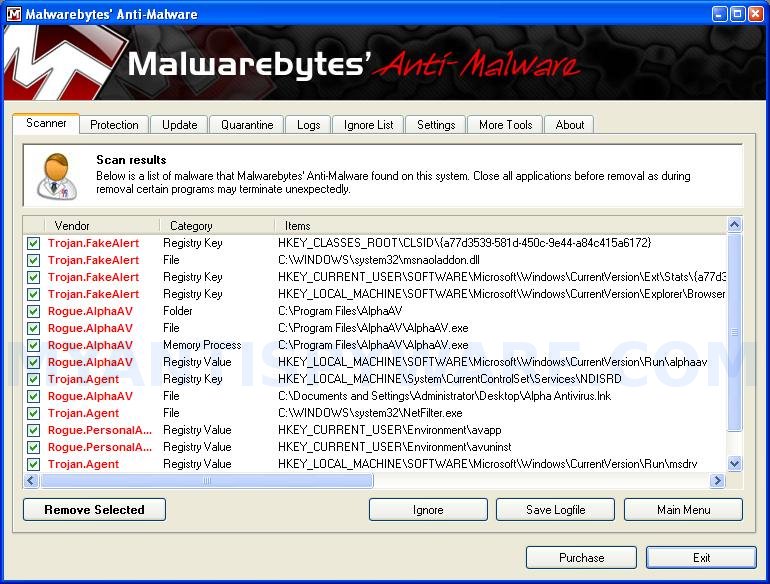This screenshot has height=584, width=770.
Task: Select 'C:\WINDOWS\system32\NetFilter.exe' item text
Action: (x=370, y=413)
